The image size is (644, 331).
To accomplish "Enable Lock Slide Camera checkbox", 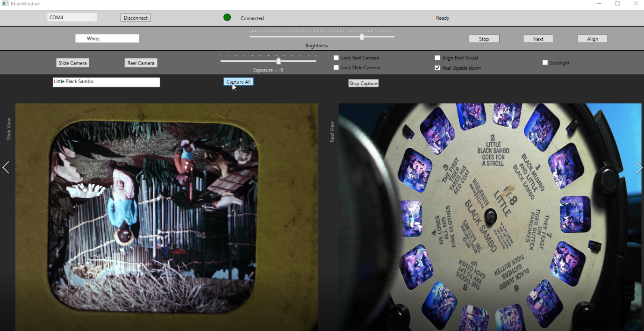I will click(336, 68).
